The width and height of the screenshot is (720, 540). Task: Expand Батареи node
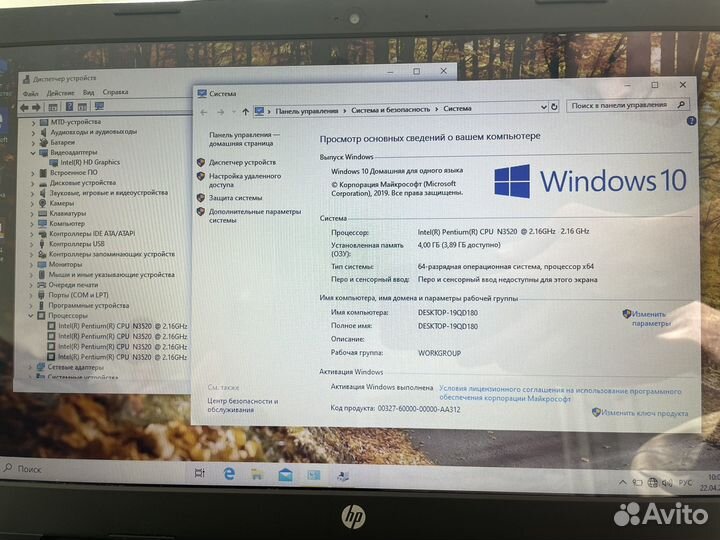tap(33, 143)
